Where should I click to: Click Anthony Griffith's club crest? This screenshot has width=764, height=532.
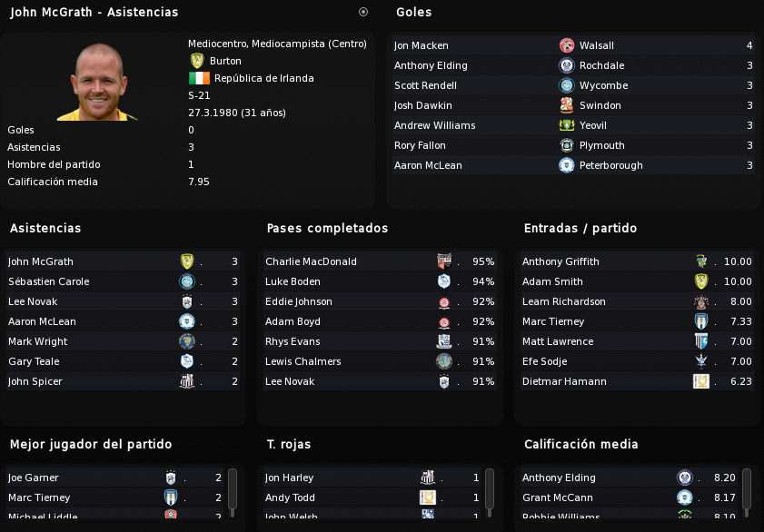point(701,261)
